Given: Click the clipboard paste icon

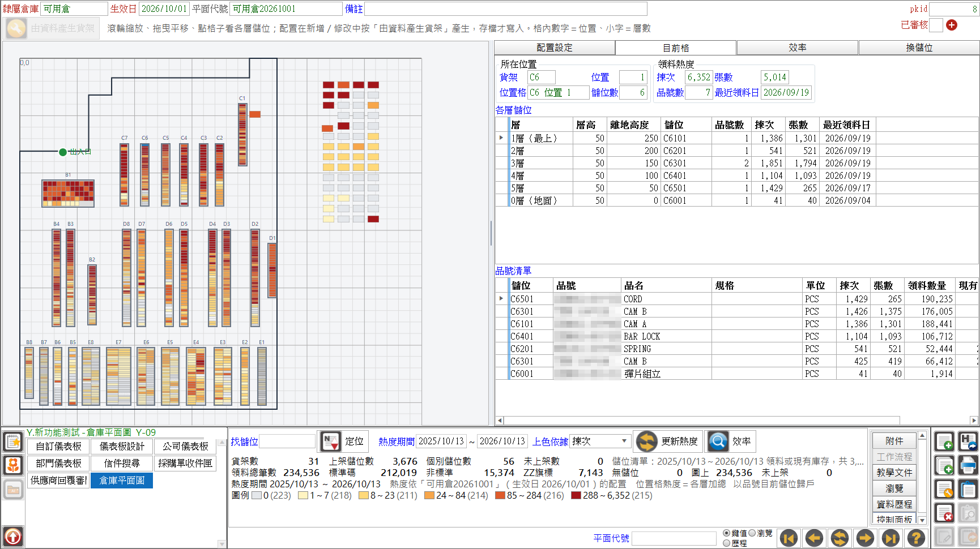Looking at the screenshot, I should click(968, 490).
